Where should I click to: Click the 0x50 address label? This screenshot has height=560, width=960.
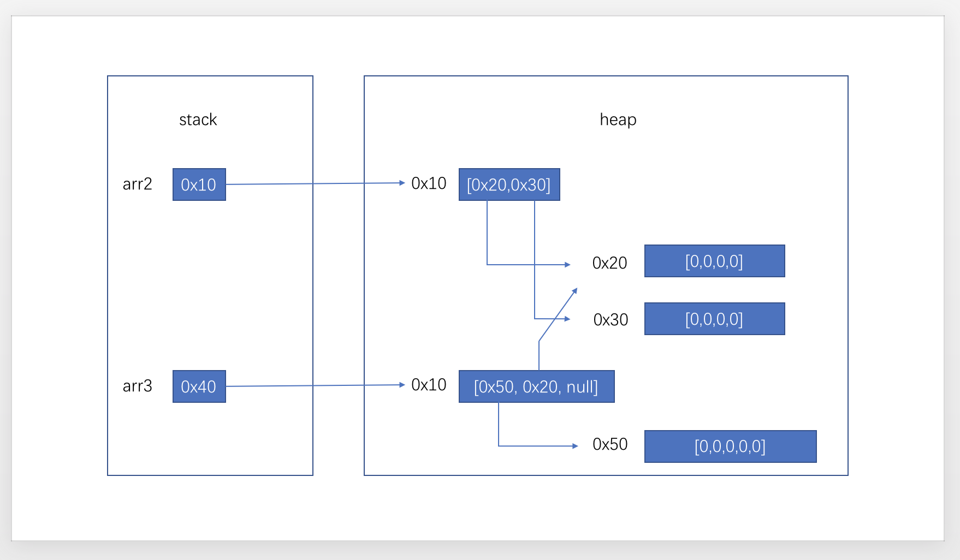[610, 444]
